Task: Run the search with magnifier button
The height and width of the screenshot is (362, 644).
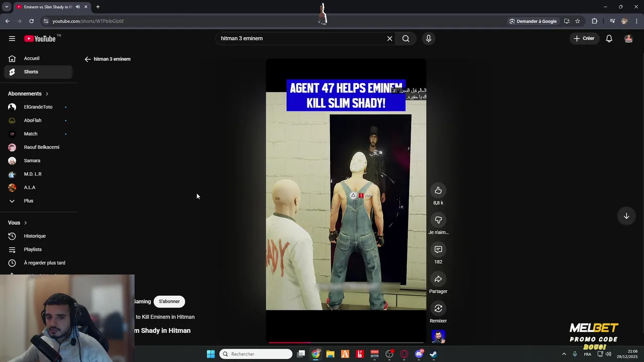Action: pyautogui.click(x=406, y=39)
